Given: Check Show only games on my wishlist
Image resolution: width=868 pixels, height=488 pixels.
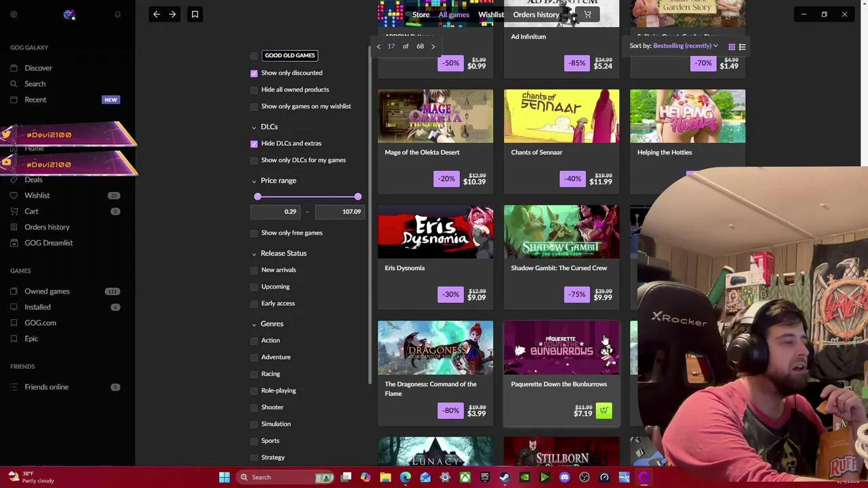Looking at the screenshot, I should [x=254, y=106].
